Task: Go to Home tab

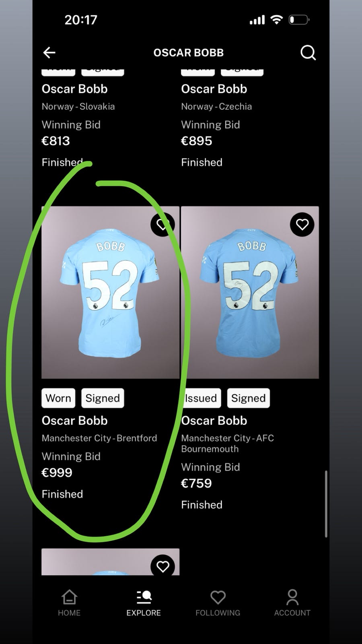Action: (69, 603)
